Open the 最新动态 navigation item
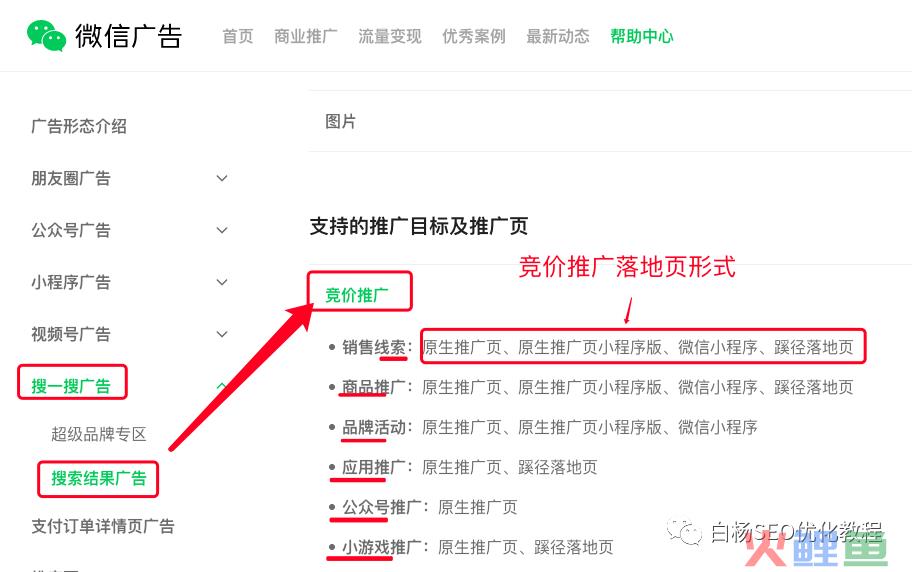The width and height of the screenshot is (912, 572). click(558, 36)
